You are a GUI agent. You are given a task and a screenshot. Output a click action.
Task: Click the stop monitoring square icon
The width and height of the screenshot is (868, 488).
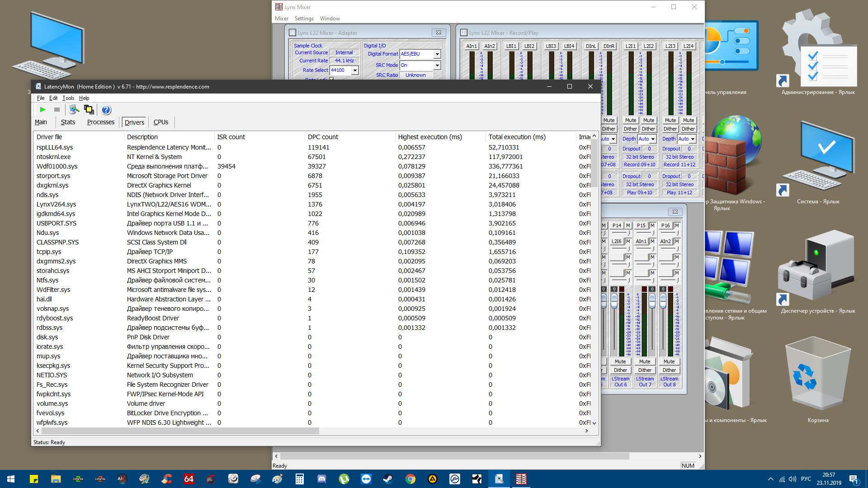pos(57,110)
